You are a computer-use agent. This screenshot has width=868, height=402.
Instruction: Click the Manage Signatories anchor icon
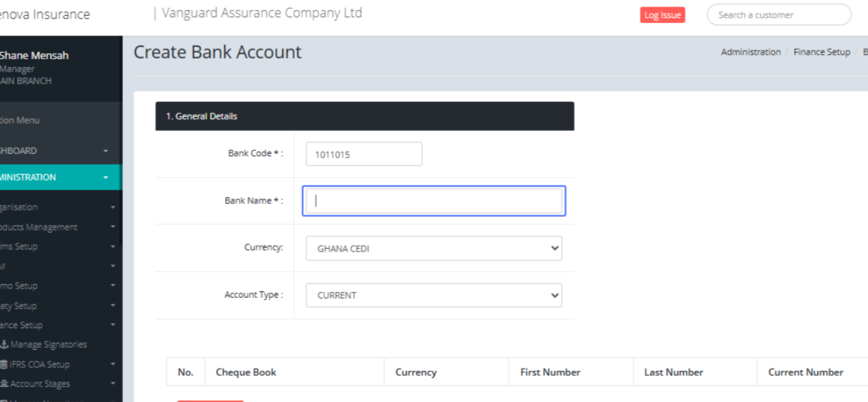click(x=4, y=345)
